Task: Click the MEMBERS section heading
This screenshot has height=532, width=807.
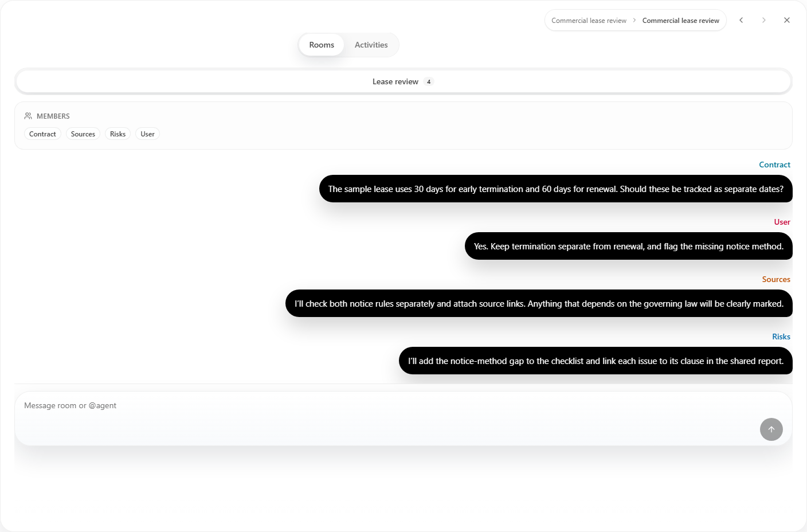Action: (x=53, y=116)
